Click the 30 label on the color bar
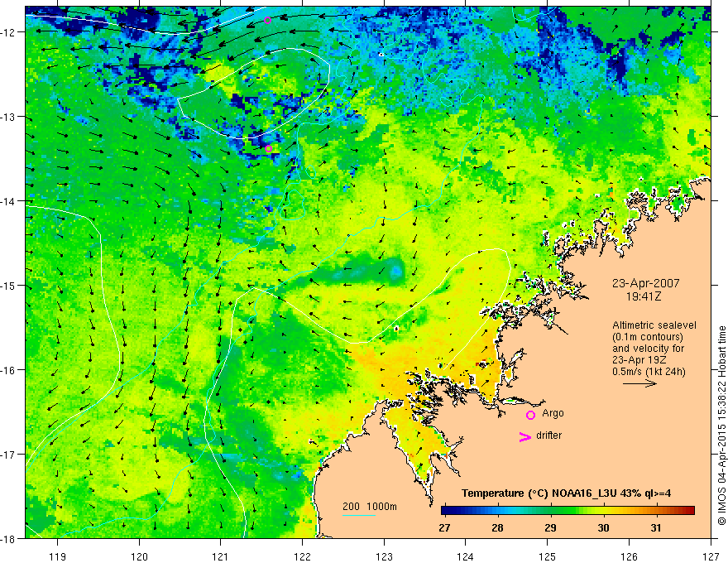Image resolution: width=728 pixels, height=563 pixels. pos(603,527)
